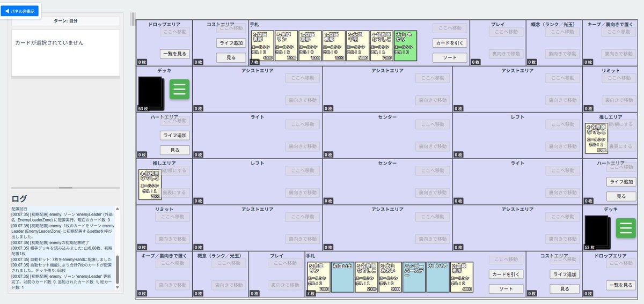The image size is (644, 304).
Task: Select 3-大垣千明 card in opponent's hand
Action: (x=357, y=46)
